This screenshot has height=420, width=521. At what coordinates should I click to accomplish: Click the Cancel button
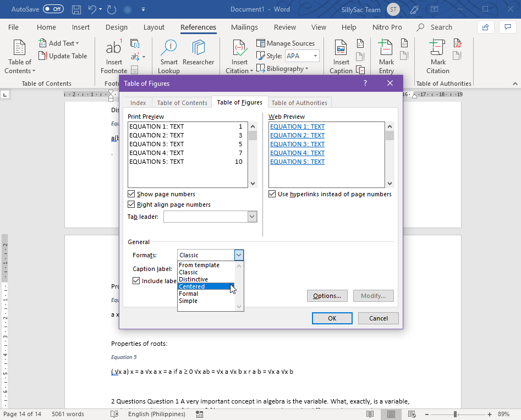pos(378,318)
